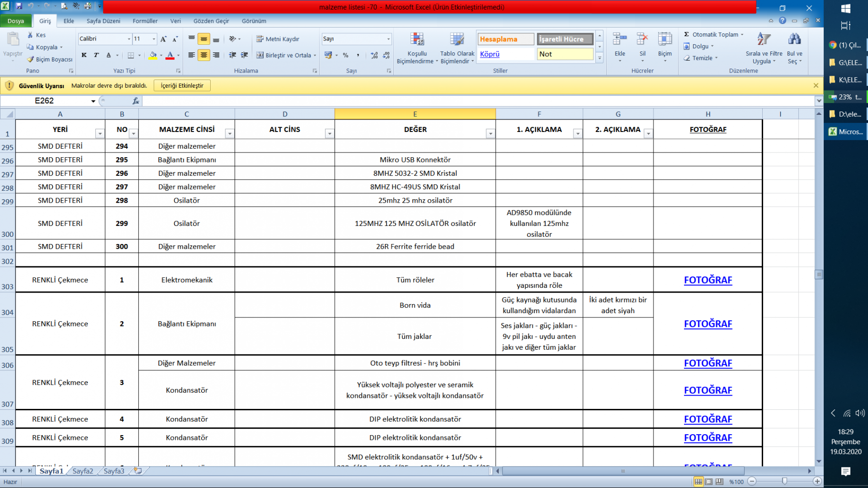Apply underline formatting
868x488 pixels.
[109, 55]
